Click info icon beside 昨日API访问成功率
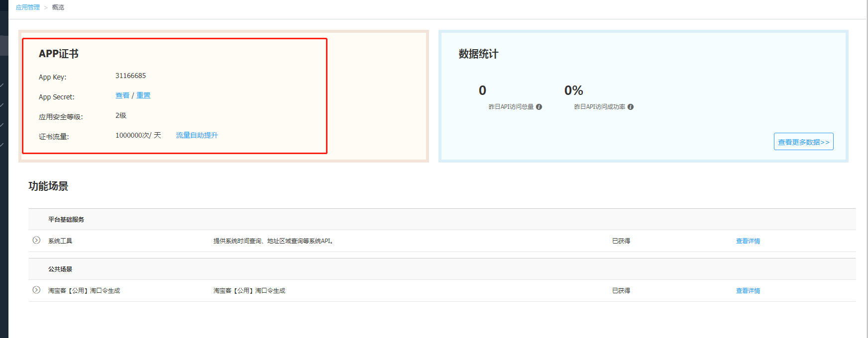Viewport: 868px width, 338px height. [631, 107]
